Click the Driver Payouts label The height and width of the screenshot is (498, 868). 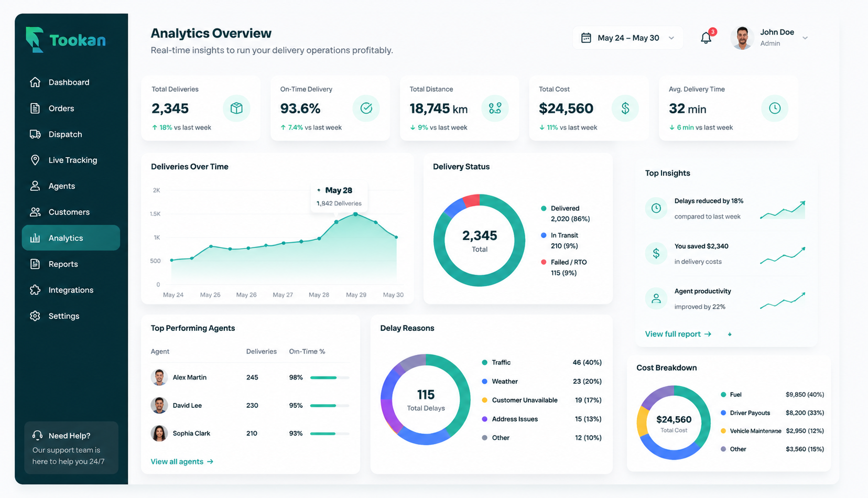(x=750, y=413)
